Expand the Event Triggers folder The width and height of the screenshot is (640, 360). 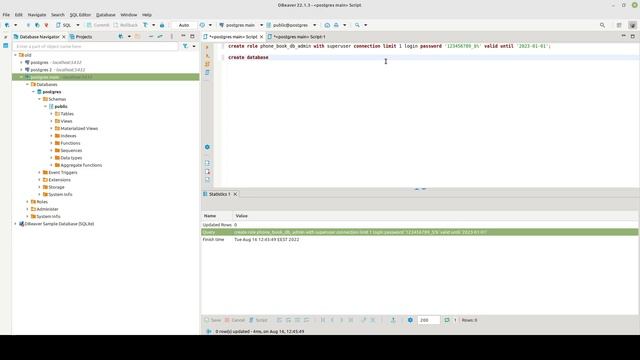tap(40, 173)
